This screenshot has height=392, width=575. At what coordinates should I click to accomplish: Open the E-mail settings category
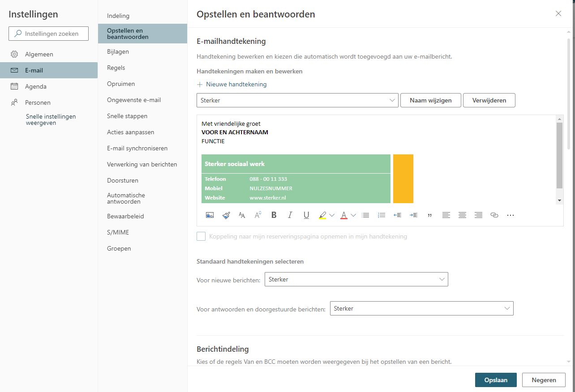click(x=49, y=70)
